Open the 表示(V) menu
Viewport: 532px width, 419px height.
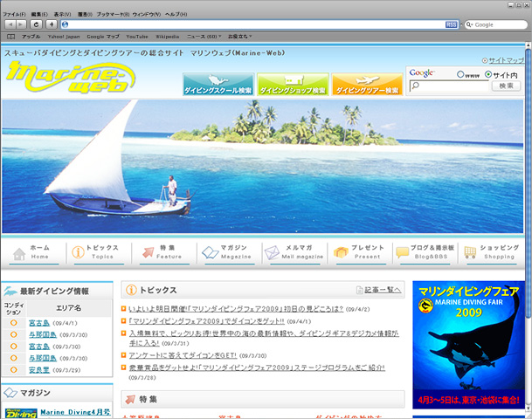pos(62,14)
